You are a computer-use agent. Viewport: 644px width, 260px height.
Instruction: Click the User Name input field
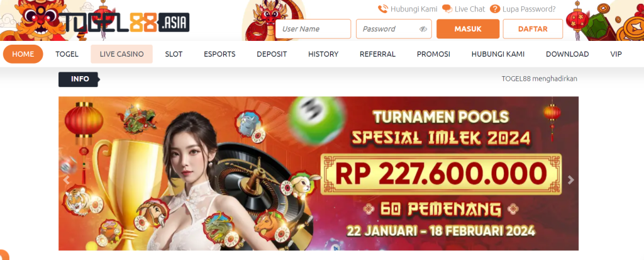[x=313, y=29]
